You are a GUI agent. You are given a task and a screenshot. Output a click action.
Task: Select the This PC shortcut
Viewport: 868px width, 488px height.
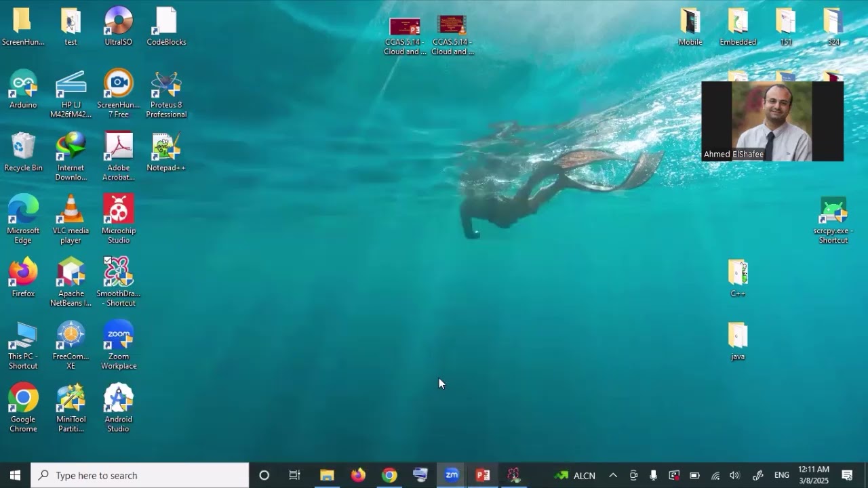click(x=23, y=346)
